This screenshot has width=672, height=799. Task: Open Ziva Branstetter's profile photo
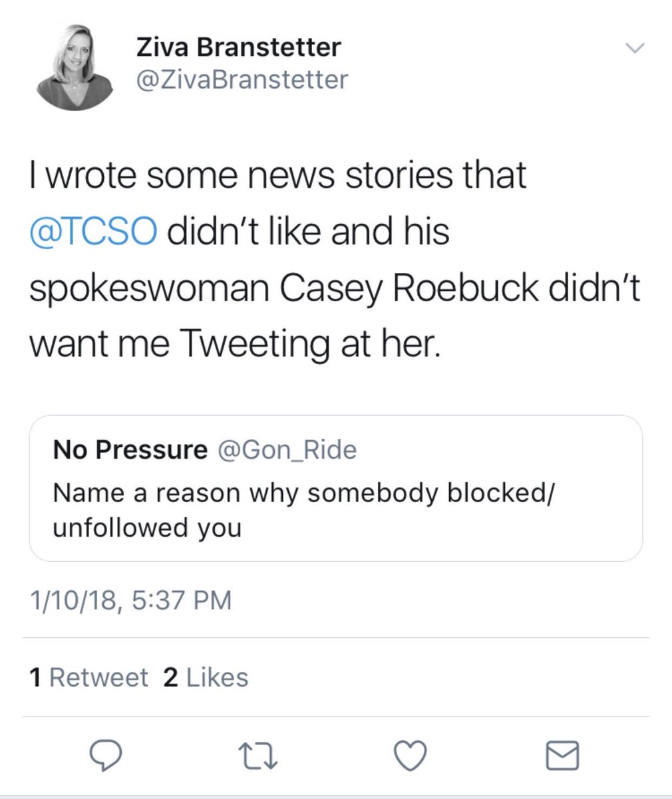74,68
